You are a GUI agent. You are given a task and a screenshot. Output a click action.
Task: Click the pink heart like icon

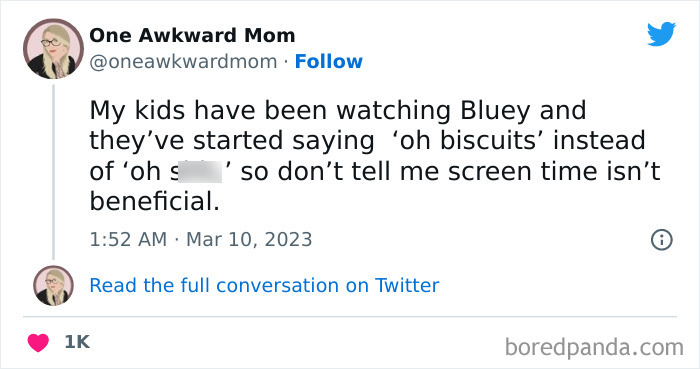tap(38, 343)
